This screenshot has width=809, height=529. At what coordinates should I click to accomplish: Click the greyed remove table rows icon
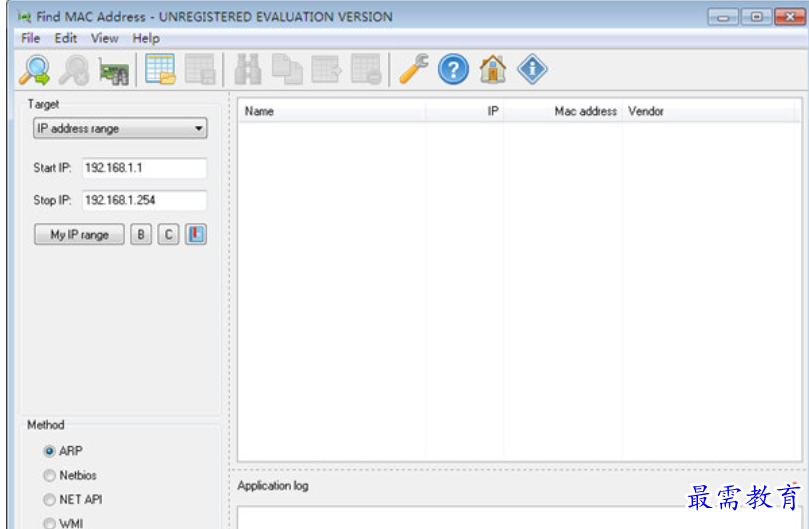tap(366, 69)
